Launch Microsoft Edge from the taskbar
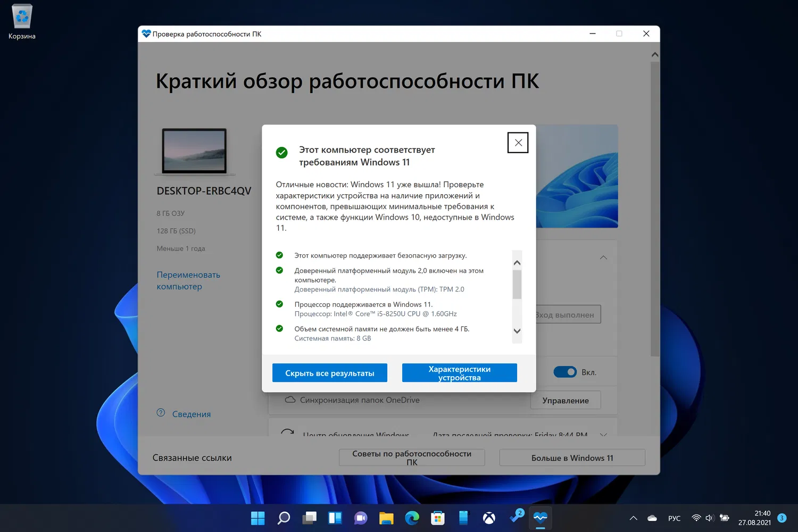 coord(412,518)
